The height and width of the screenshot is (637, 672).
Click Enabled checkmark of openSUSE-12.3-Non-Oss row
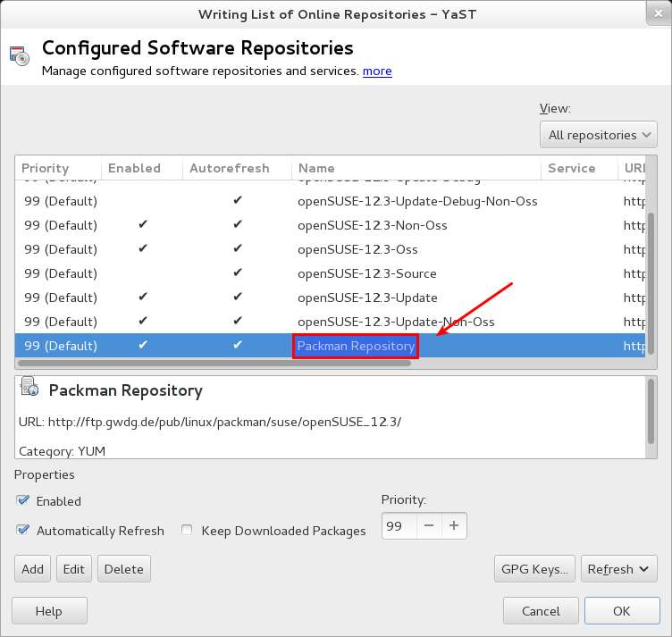tap(143, 224)
